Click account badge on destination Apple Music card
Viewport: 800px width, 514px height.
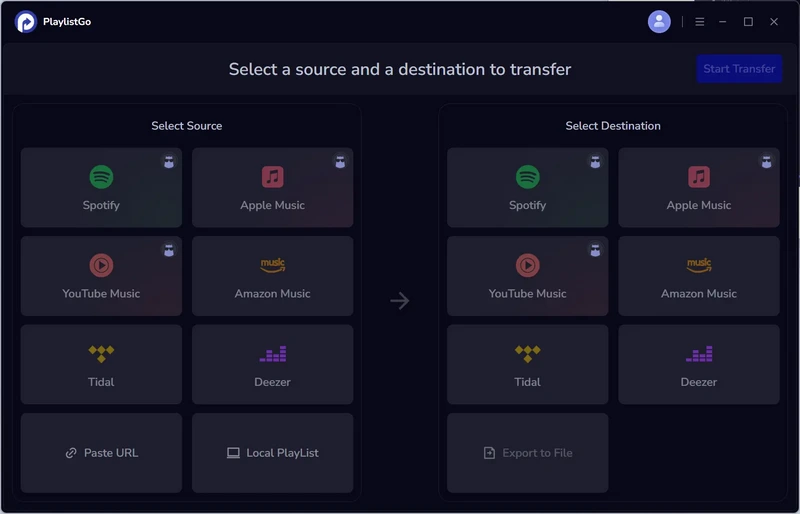(x=766, y=162)
